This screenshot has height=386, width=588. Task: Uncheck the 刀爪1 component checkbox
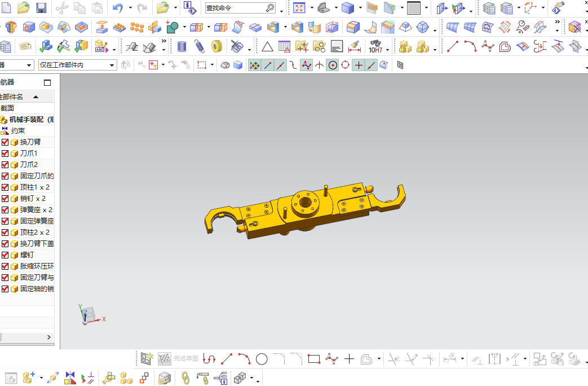coord(5,153)
